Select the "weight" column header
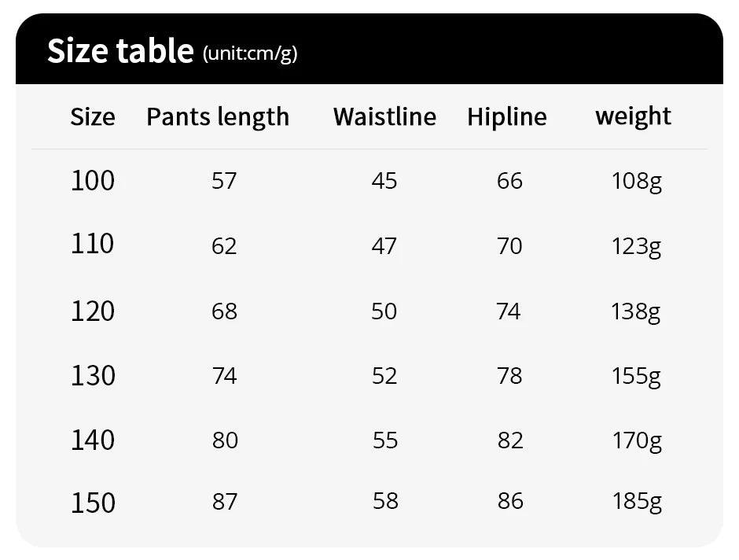This screenshot has height=560, width=739. (x=633, y=116)
